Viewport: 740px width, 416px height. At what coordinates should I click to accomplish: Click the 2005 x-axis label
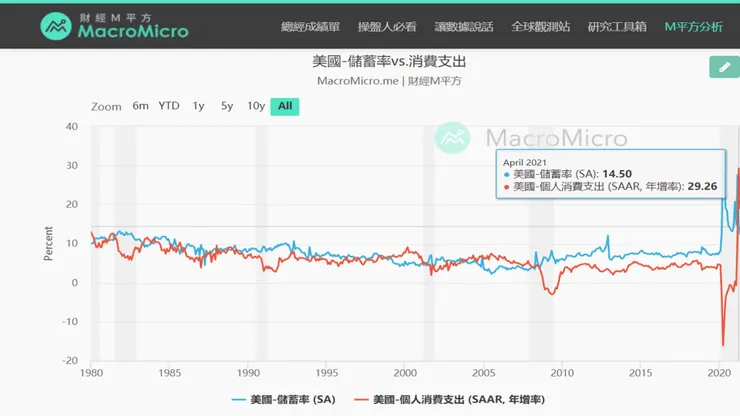484,373
